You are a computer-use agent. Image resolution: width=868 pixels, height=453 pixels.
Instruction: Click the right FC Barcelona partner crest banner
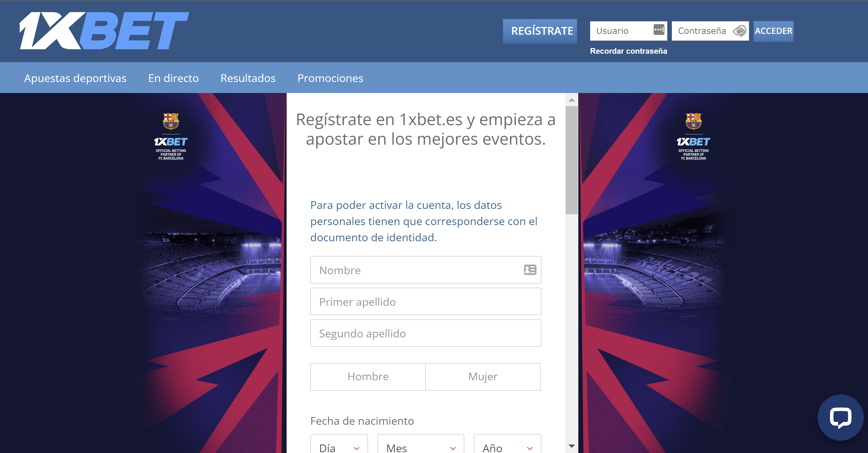tap(693, 136)
